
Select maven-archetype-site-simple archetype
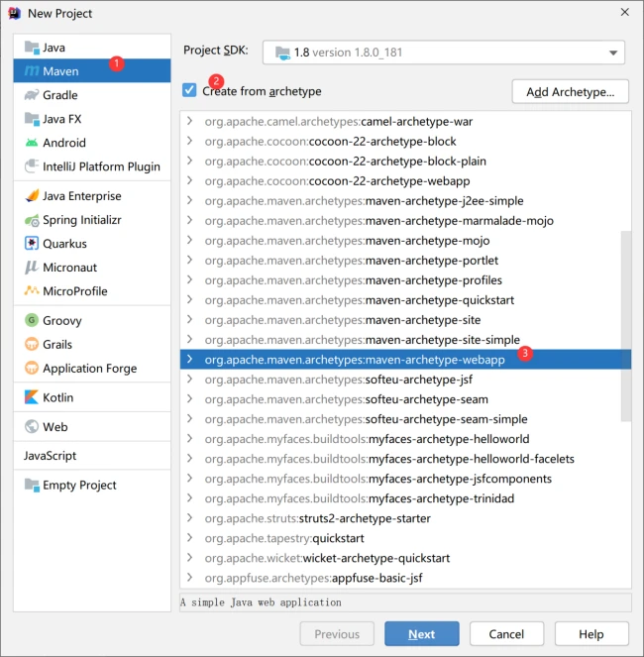click(x=405, y=340)
